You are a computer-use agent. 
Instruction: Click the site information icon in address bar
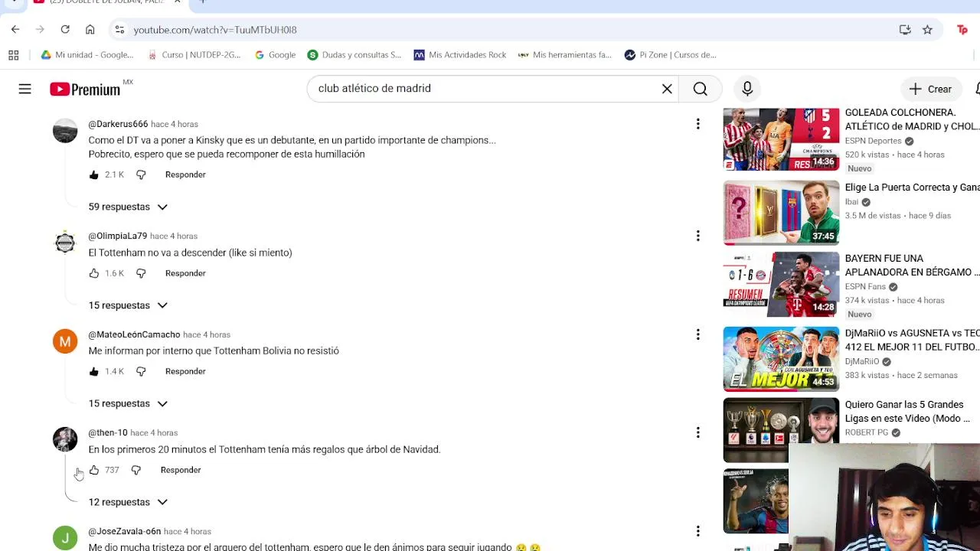pos(119,30)
